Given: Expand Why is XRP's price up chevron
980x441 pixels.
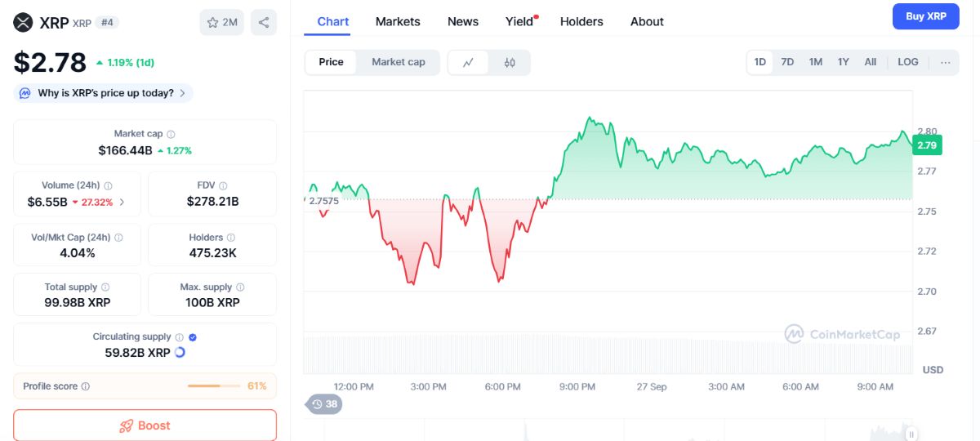Looking at the screenshot, I should 182,93.
